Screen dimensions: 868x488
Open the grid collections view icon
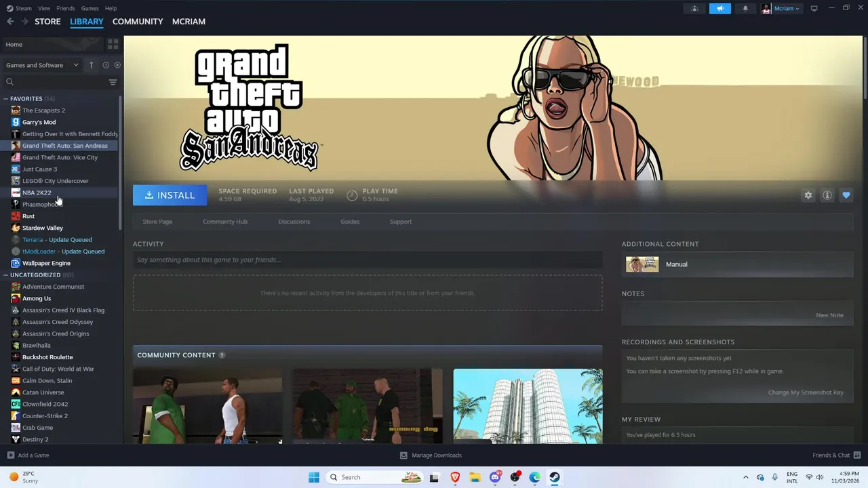113,44
